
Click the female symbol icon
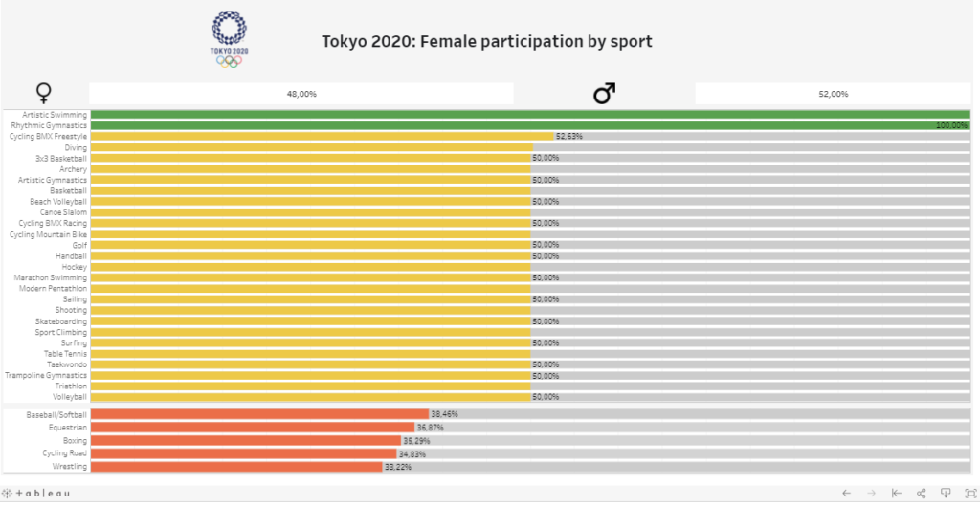tap(43, 93)
